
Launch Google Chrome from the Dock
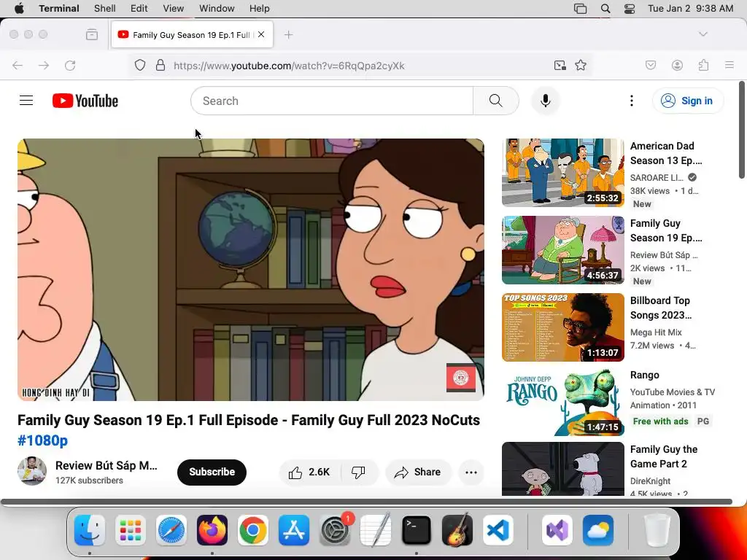point(253,530)
